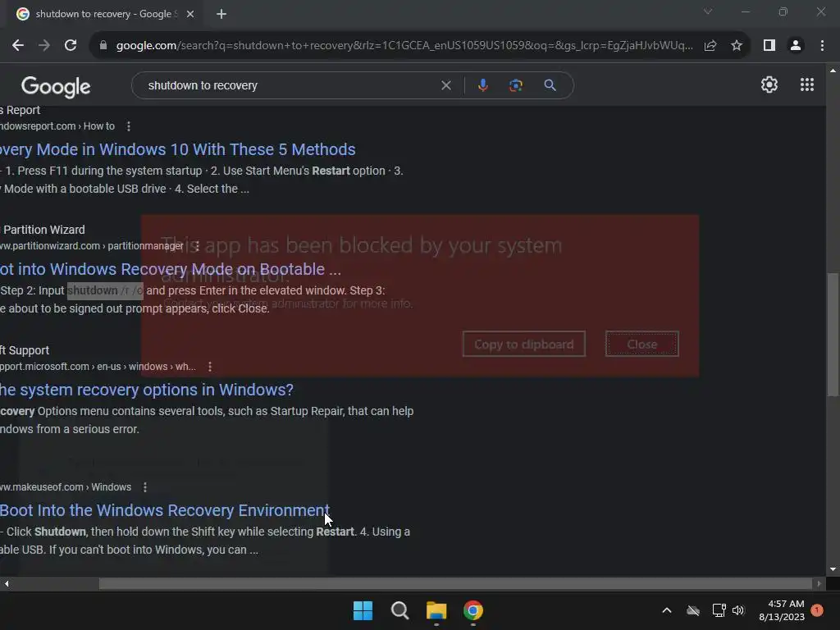Click makeuseof.com › Windows breadcrumb

click(66, 487)
